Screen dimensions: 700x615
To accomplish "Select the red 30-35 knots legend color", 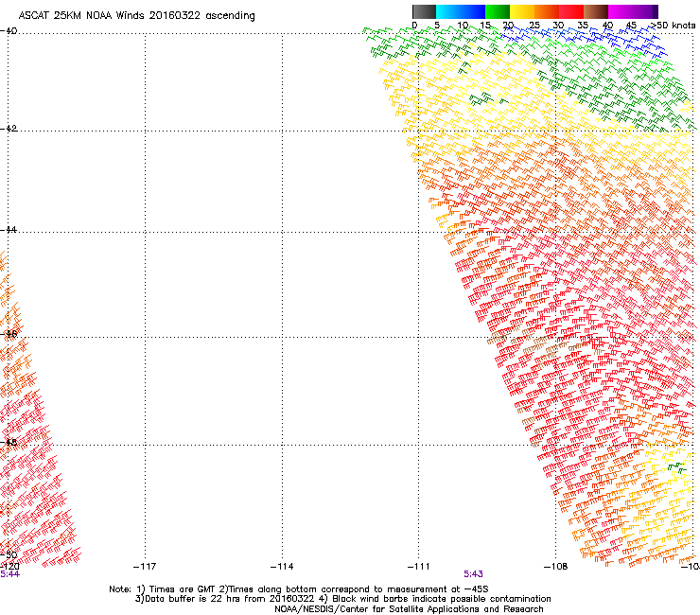I will point(571,11).
